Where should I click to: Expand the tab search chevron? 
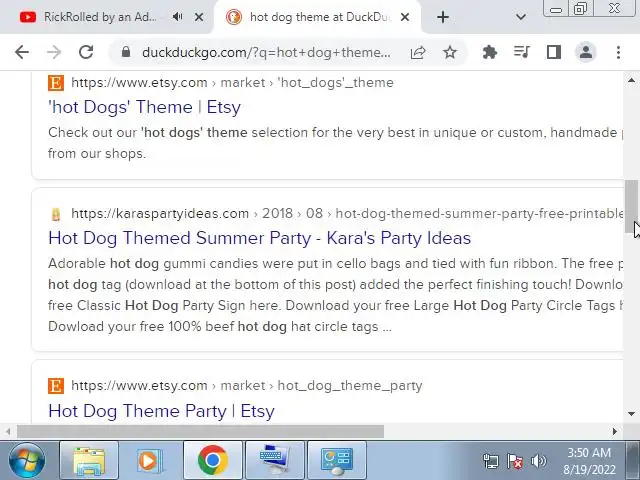tap(520, 17)
